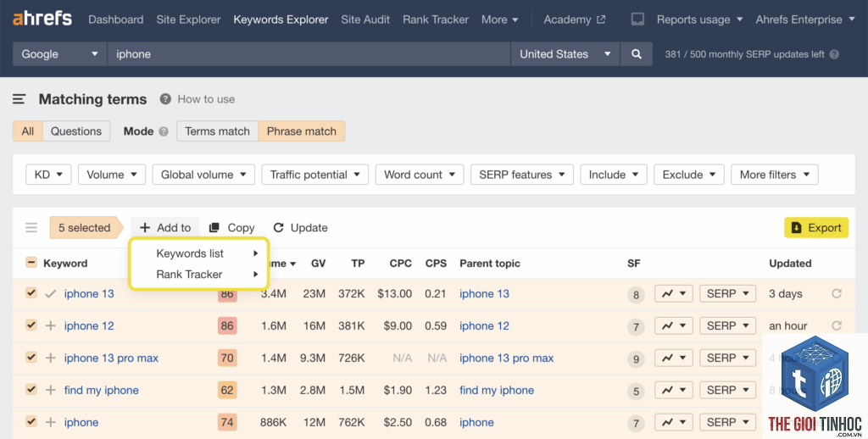
Task: Go to Site Explorer
Action: click(188, 19)
